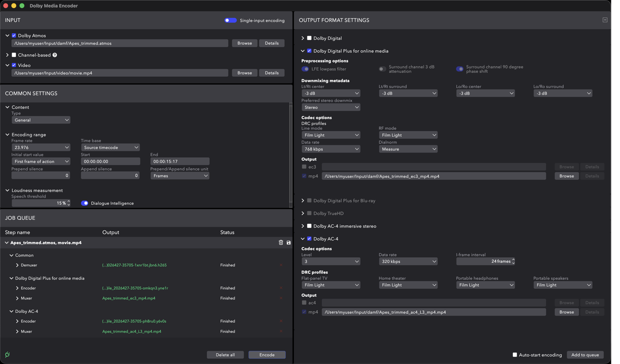Uncheck the Dolby Atmos input checkbox
The width and height of the screenshot is (620, 364).
pyautogui.click(x=14, y=36)
